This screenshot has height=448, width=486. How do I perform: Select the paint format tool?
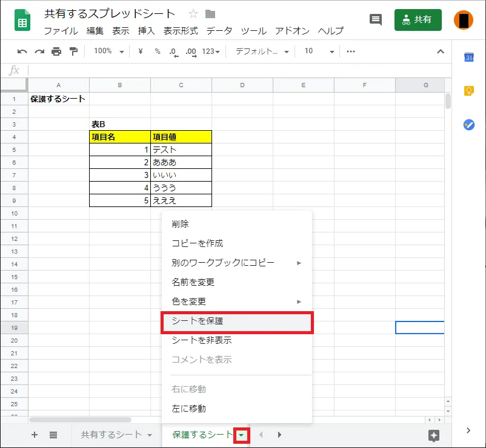coord(73,51)
